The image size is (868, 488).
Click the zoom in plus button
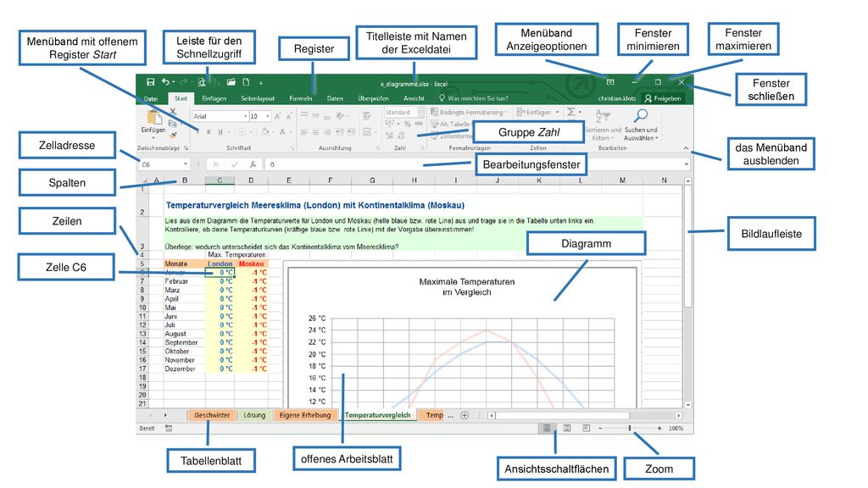click(x=659, y=428)
